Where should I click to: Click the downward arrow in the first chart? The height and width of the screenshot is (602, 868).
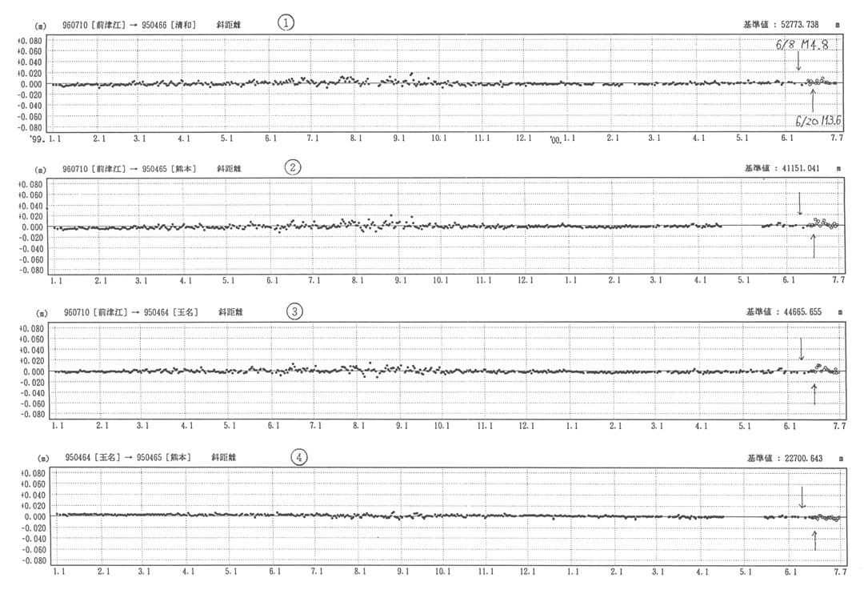coord(798,62)
